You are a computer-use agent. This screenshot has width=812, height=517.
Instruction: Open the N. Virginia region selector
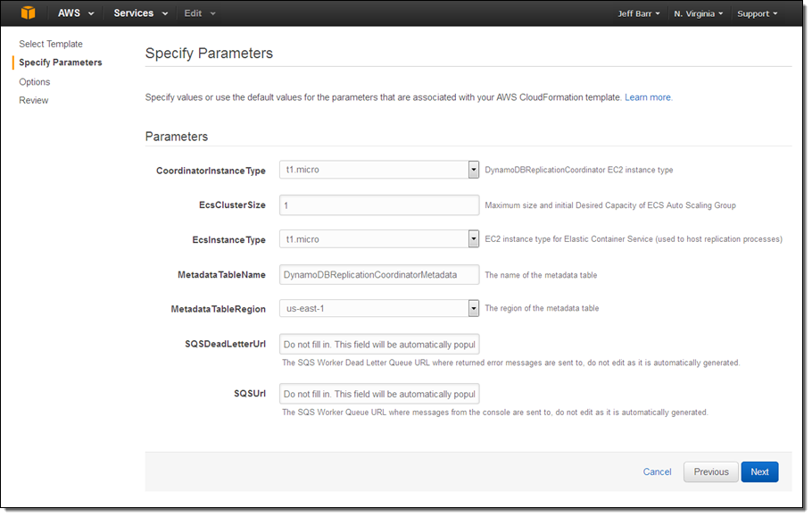(x=699, y=14)
